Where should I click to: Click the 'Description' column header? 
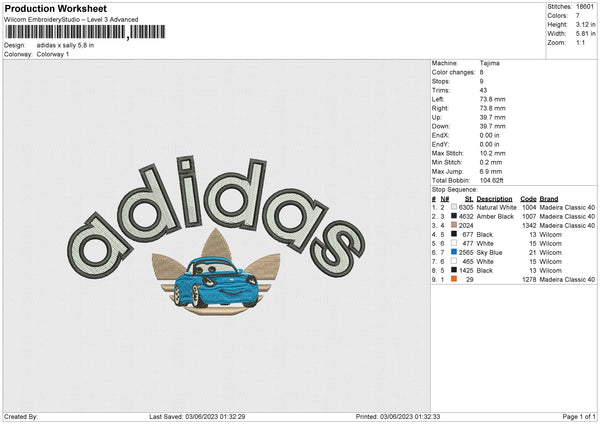[494, 199]
